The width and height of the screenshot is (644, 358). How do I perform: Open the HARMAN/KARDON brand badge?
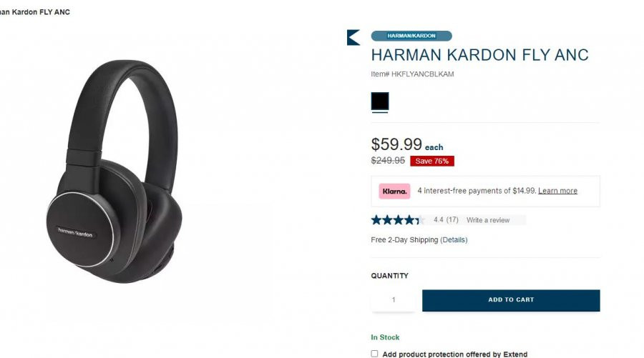click(411, 36)
